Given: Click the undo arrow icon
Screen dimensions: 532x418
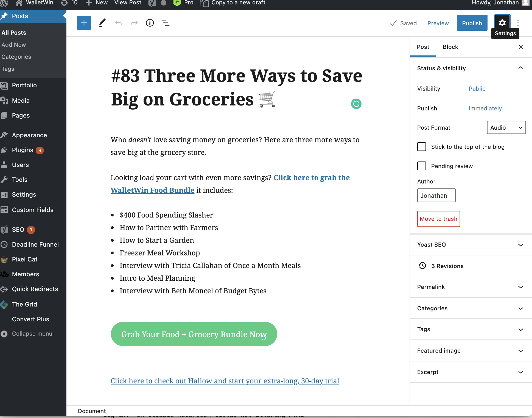Looking at the screenshot, I should [118, 23].
